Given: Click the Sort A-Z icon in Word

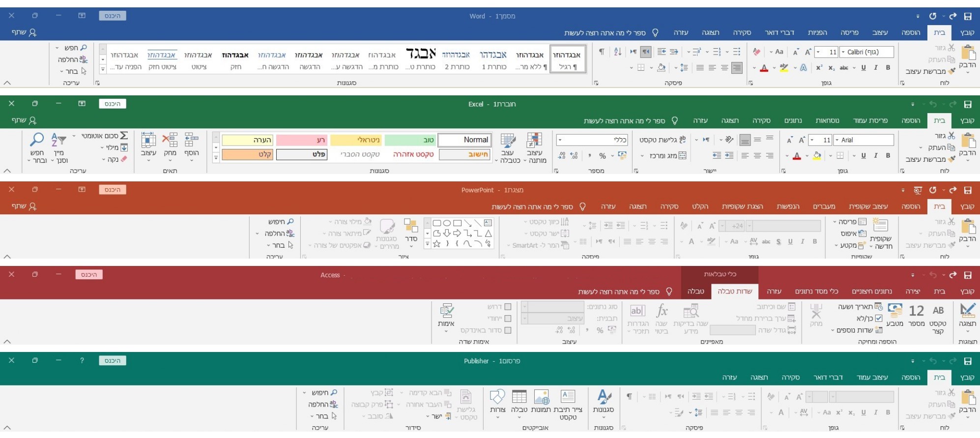Looking at the screenshot, I should click(x=618, y=52).
